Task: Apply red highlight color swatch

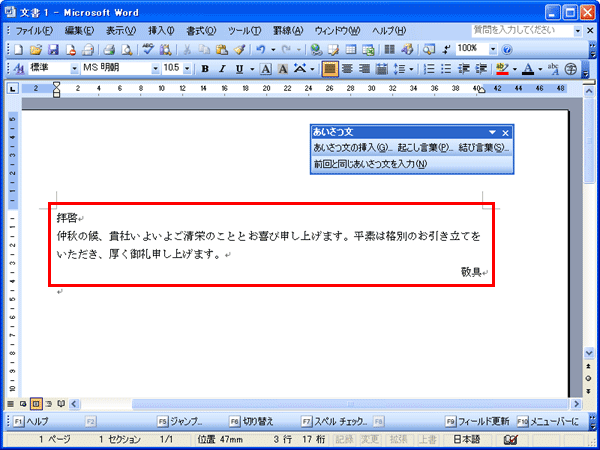Action: pyautogui.click(x=502, y=69)
